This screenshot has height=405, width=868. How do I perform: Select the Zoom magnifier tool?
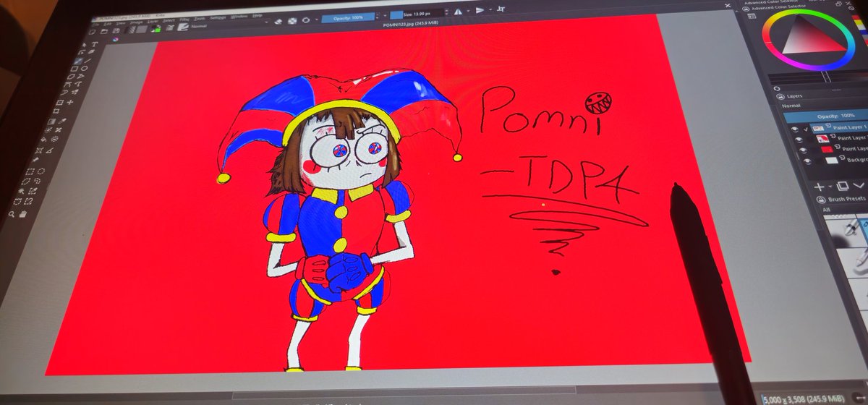tap(12, 214)
